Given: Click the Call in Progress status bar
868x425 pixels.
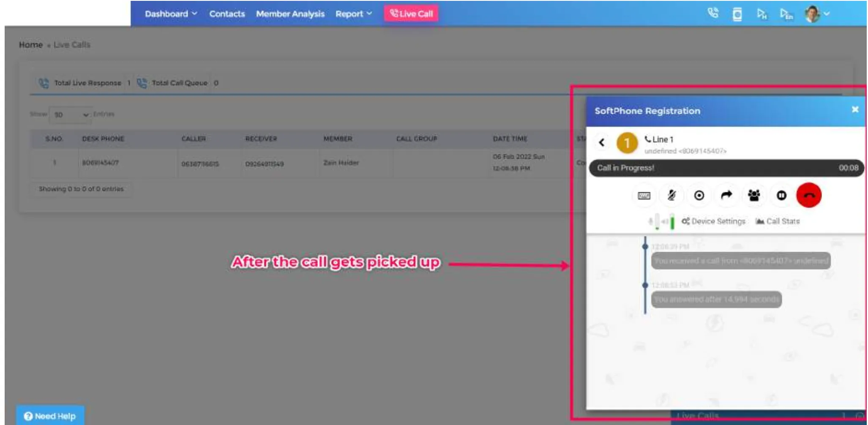Looking at the screenshot, I should [x=726, y=168].
